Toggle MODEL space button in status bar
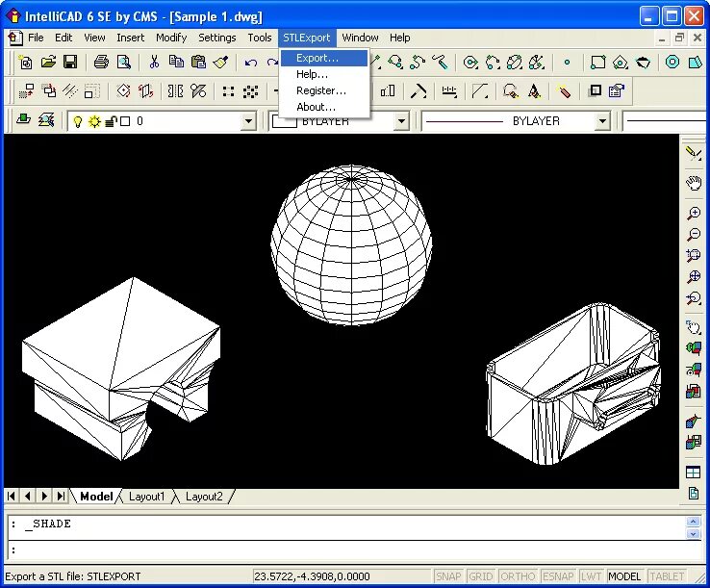 624,576
